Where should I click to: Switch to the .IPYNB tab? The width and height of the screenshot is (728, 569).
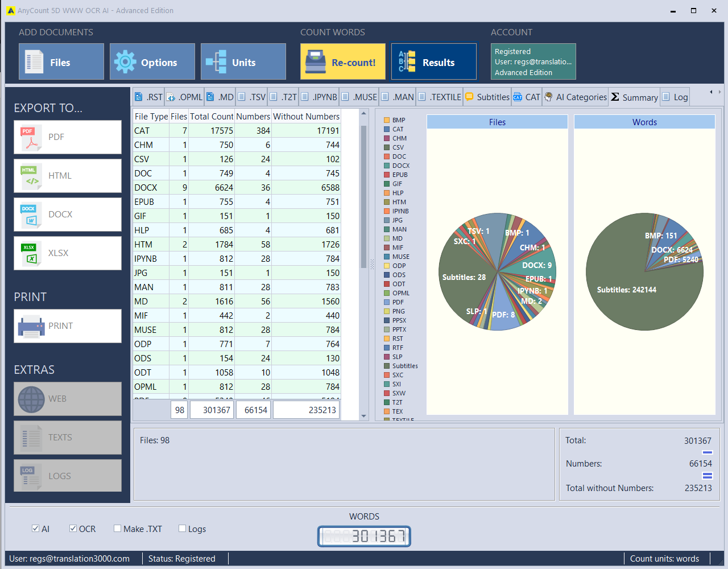click(x=318, y=97)
